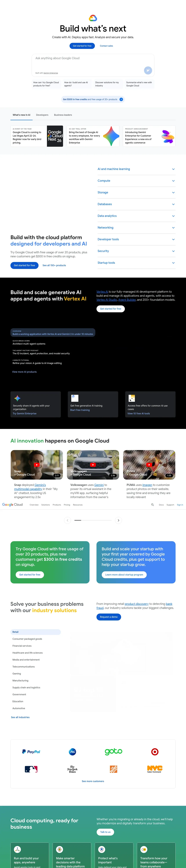Click the arrow icon in the $300 credits banner

pyautogui.click(x=121, y=99)
